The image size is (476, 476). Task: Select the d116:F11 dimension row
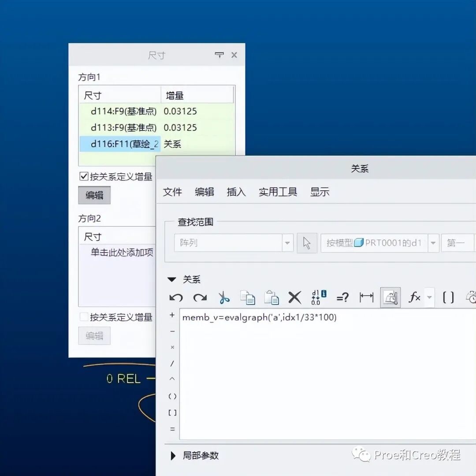pos(119,144)
